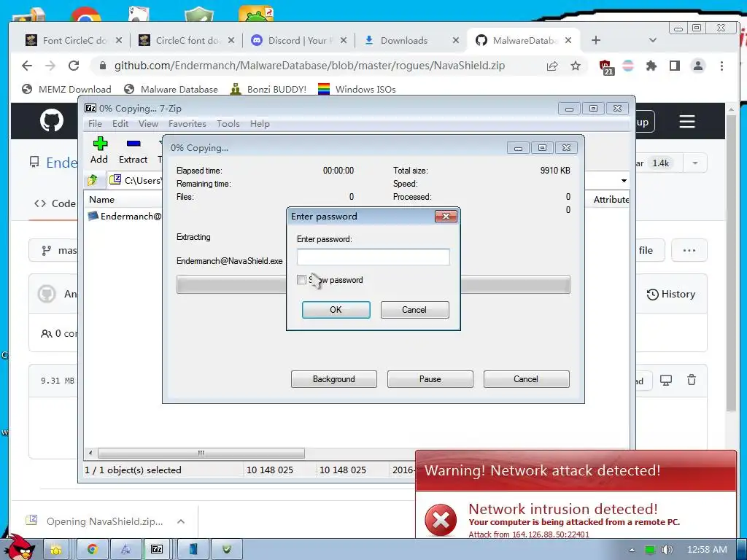
Task: Open the 7-Zip File menu
Action: (95, 124)
